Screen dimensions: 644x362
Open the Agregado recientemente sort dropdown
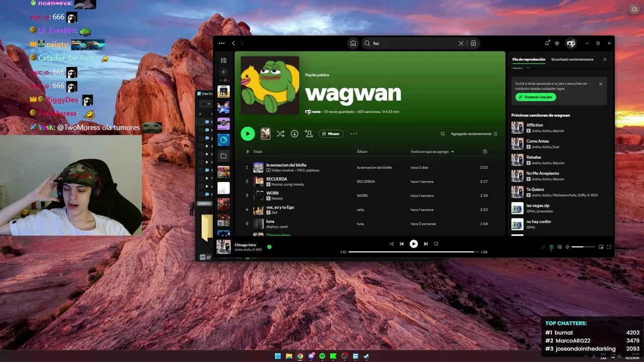(x=474, y=134)
